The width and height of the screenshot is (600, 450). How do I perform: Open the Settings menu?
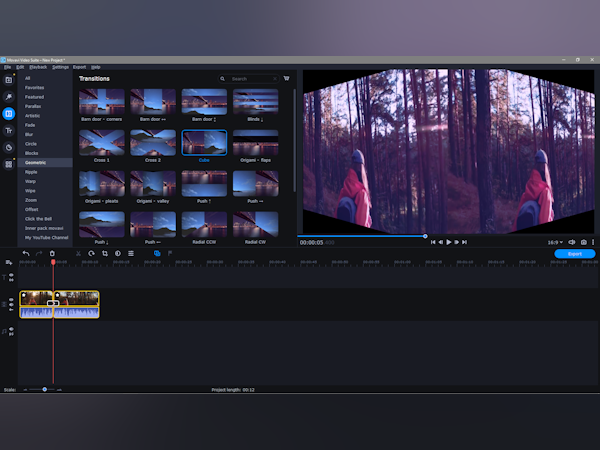point(60,67)
